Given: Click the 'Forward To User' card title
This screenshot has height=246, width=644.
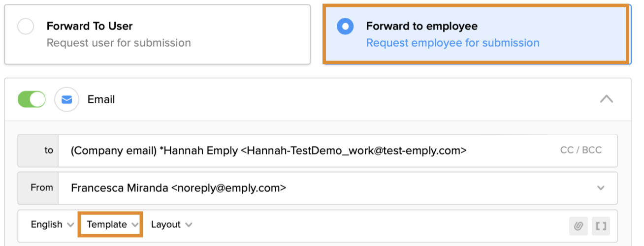Looking at the screenshot, I should (90, 26).
